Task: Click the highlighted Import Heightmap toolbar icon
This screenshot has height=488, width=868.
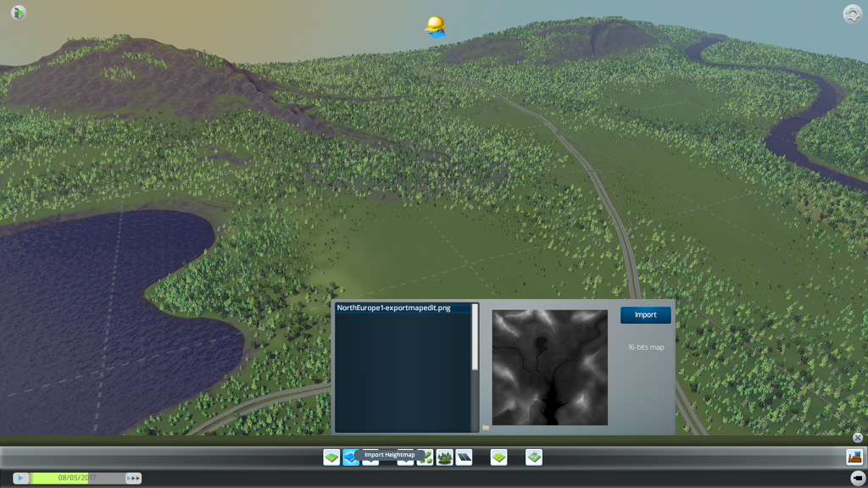Action: [x=351, y=457]
